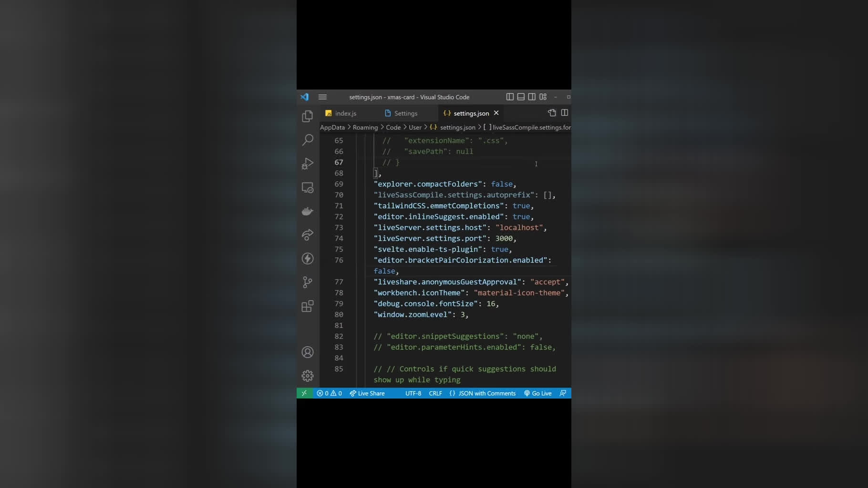Click the "editor.inlineSuggest.enabled" key
868x488 pixels.
tap(438, 217)
